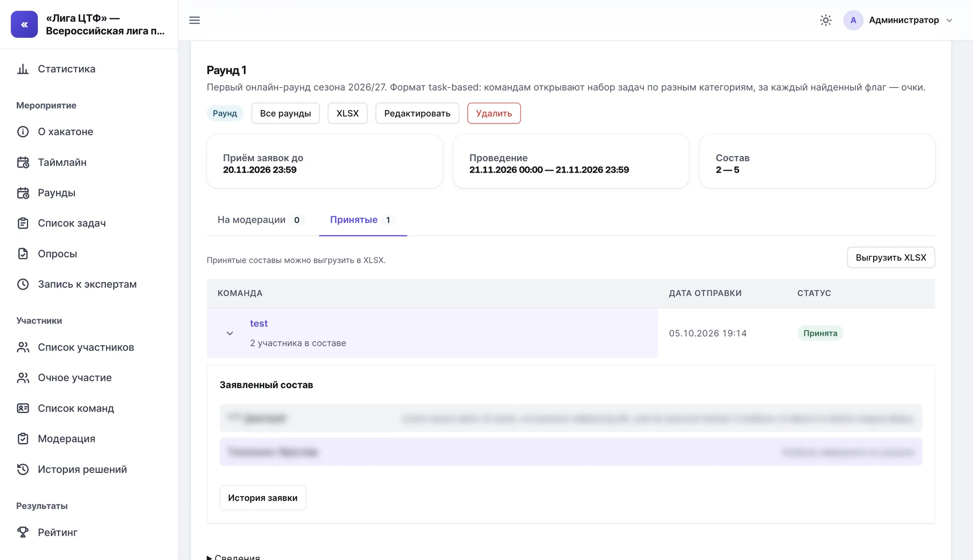Open the История заявки button
Image resolution: width=973 pixels, height=560 pixels.
click(263, 498)
